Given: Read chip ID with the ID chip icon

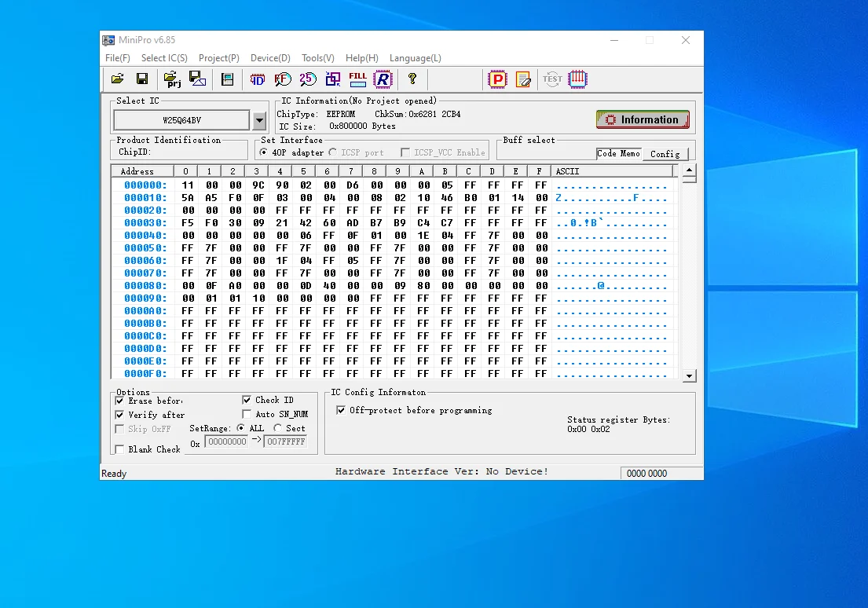Looking at the screenshot, I should (258, 79).
